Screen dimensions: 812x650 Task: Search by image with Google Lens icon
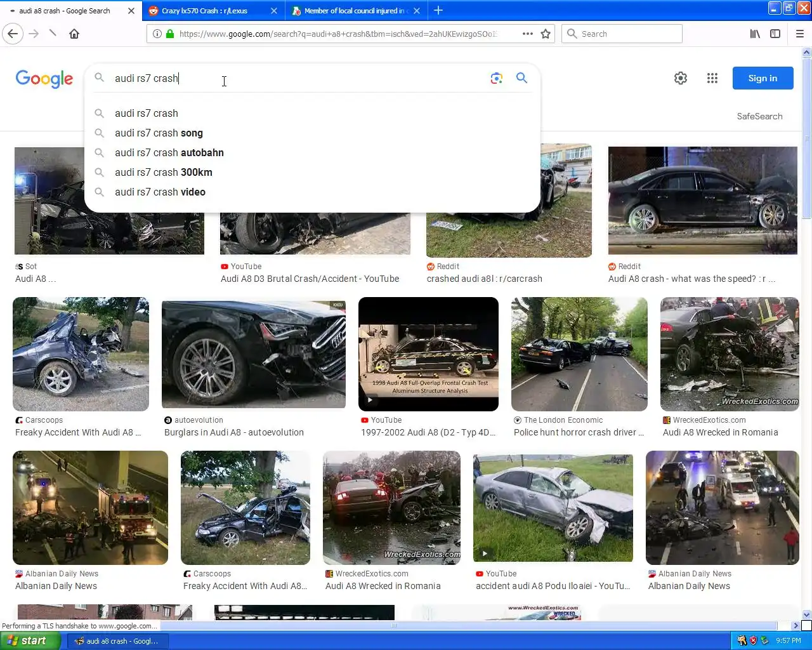(497, 78)
